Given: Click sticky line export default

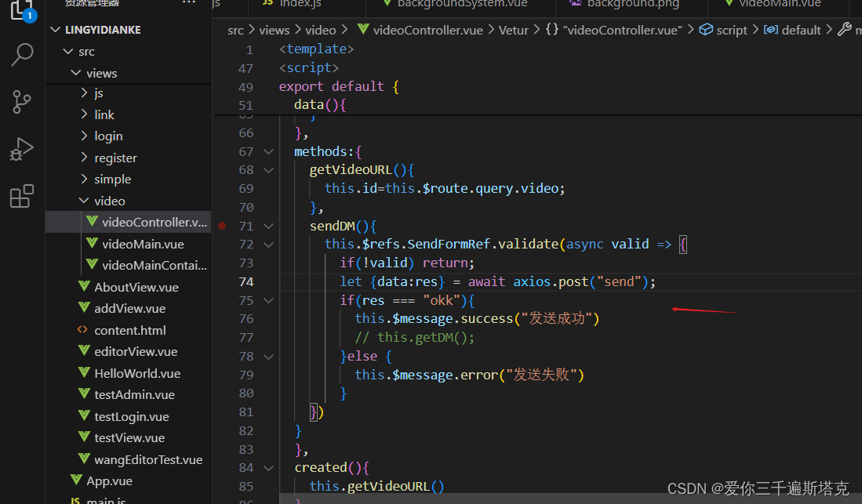Looking at the screenshot, I should pos(339,86).
